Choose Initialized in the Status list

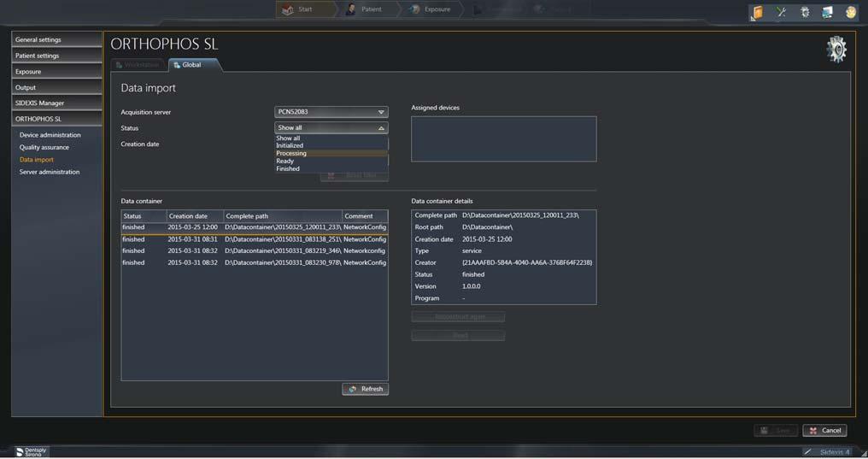(x=331, y=145)
